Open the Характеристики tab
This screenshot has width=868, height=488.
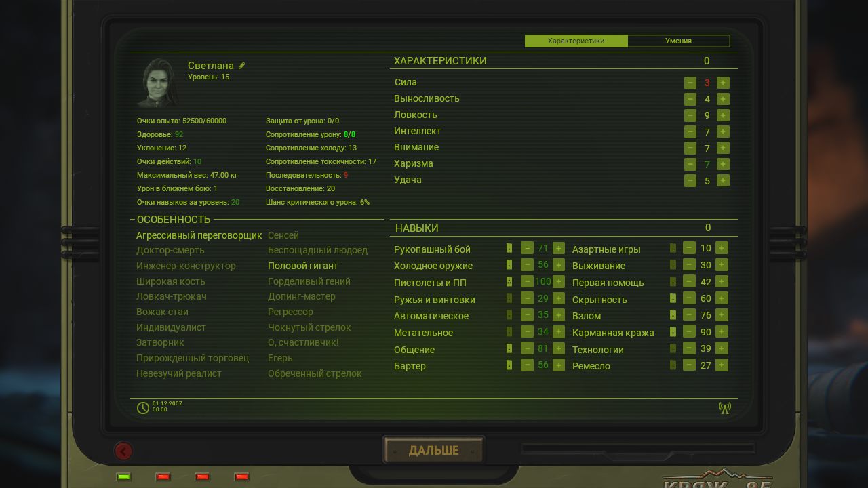(x=576, y=41)
